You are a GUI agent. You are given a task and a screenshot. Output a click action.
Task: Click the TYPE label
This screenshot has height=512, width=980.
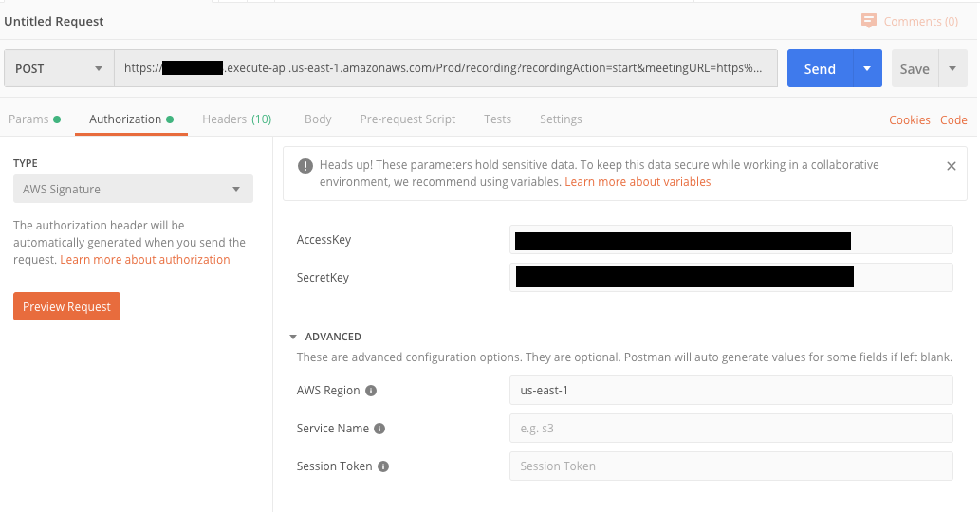tap(26, 164)
